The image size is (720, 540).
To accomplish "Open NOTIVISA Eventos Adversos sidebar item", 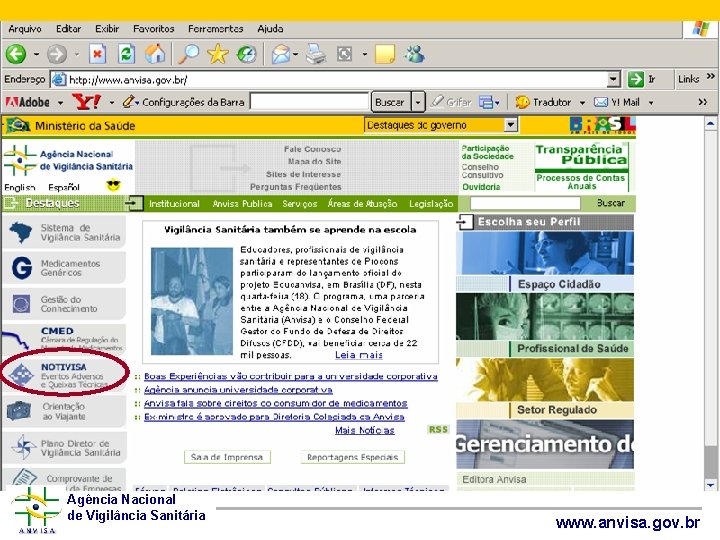I will tap(63, 375).
